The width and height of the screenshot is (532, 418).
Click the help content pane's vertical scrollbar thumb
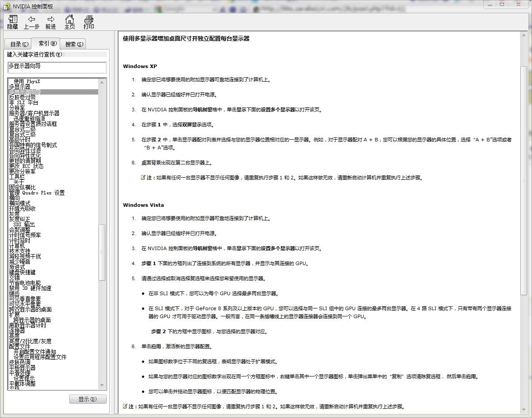[524, 181]
